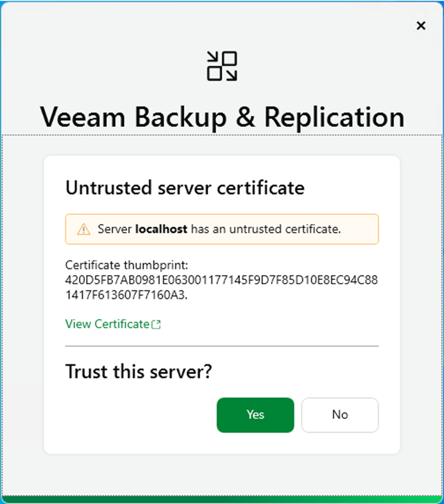Screen dimensions: 444x504
Task: Click the external-link icon beside View Certificate
Action: click(x=156, y=325)
